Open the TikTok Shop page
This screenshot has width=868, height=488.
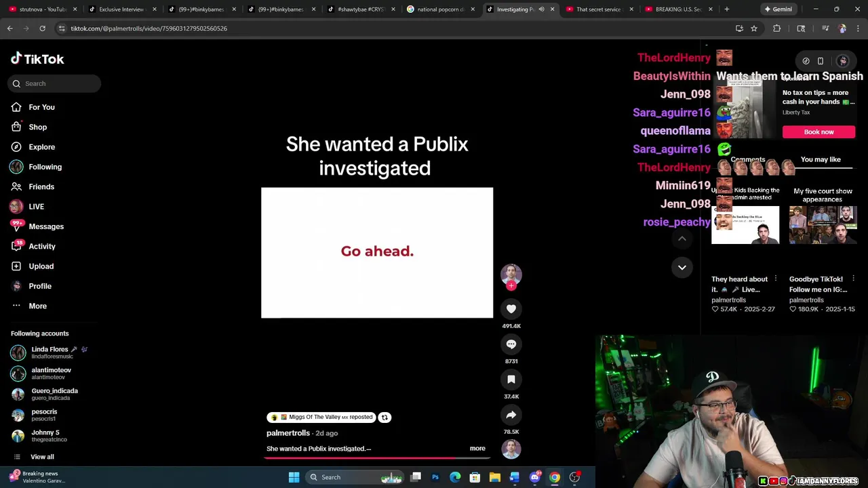(x=37, y=127)
